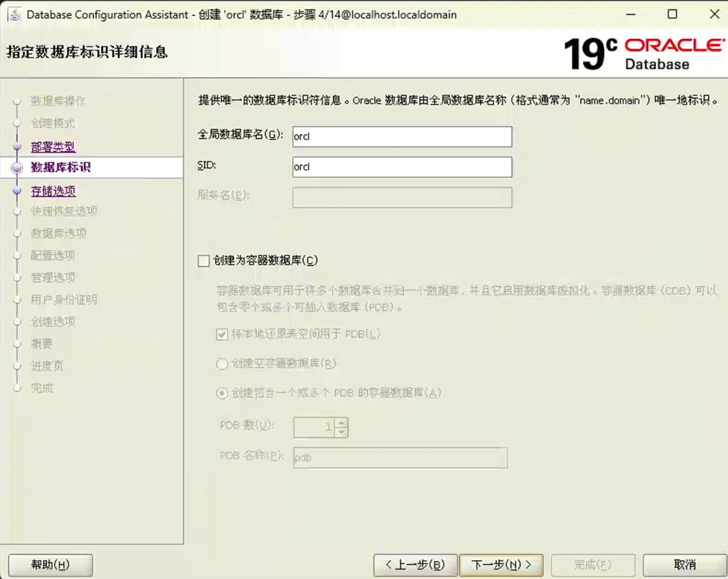The height and width of the screenshot is (579, 728).
Task: Click the 数据库标识 step bullet icon
Action: pos(17,168)
